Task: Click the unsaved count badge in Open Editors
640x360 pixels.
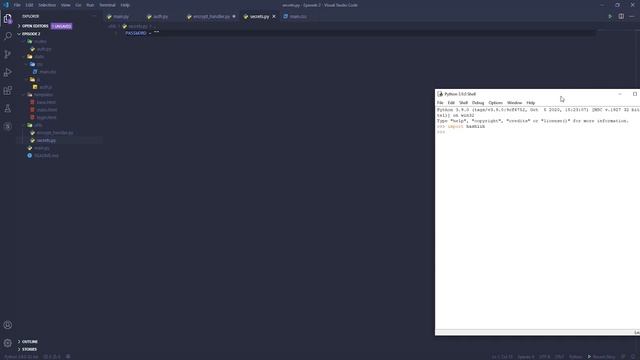Action: tap(62, 26)
